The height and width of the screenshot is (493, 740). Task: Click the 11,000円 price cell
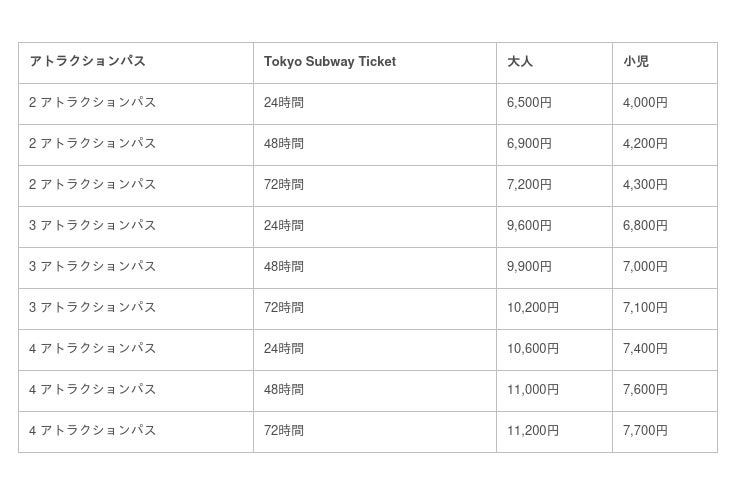(x=533, y=390)
